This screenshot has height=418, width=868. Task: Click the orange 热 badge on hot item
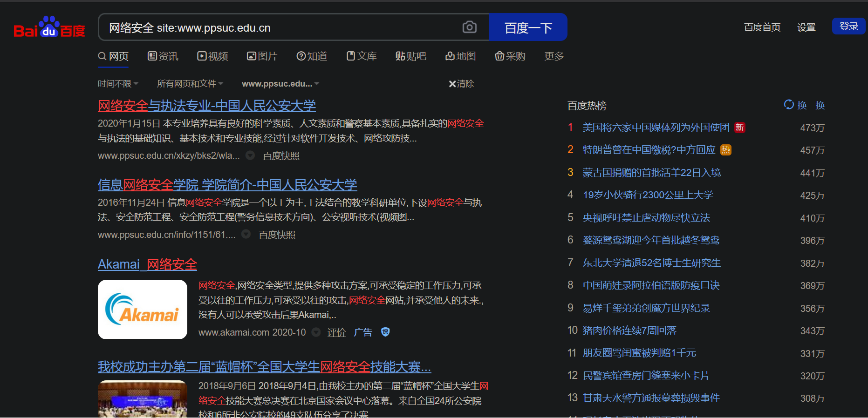[x=725, y=150]
